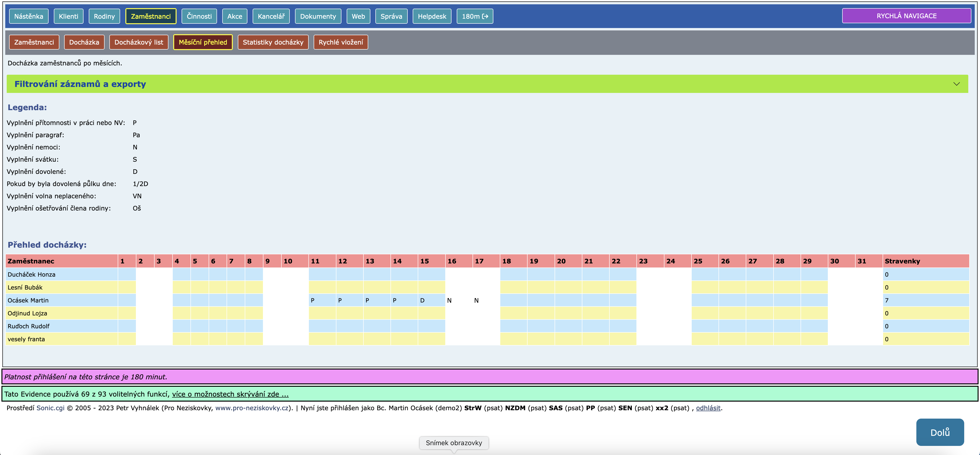Open více o možnostech skrývání link

coord(230,394)
